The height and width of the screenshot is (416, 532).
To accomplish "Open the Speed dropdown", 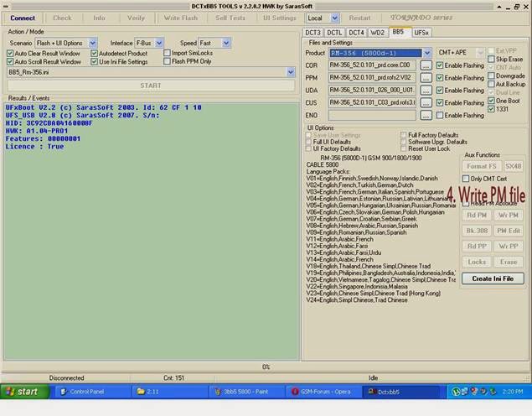I will (x=226, y=43).
